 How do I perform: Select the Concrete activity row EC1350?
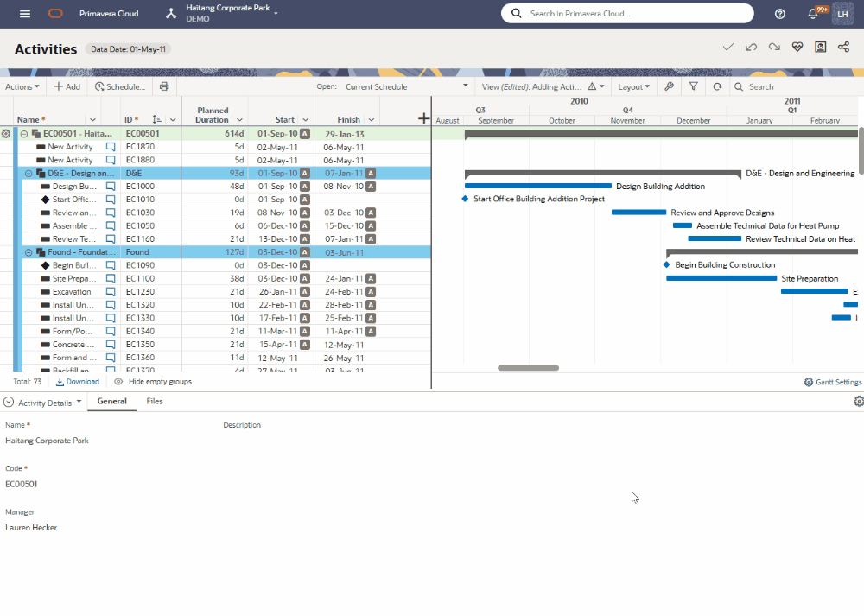216,345
